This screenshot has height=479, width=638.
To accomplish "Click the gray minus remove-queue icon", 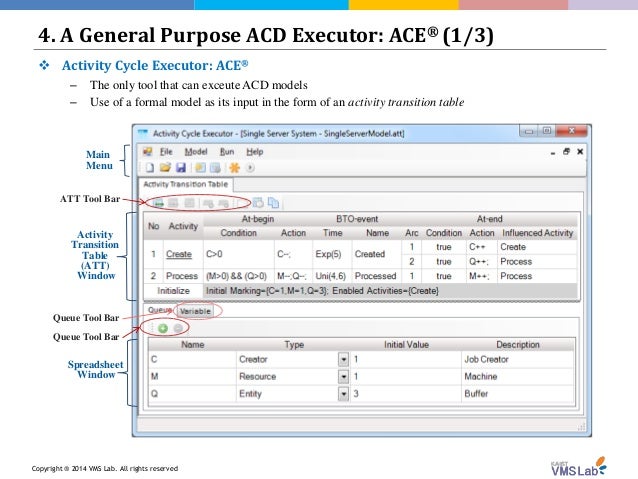I will [178, 328].
